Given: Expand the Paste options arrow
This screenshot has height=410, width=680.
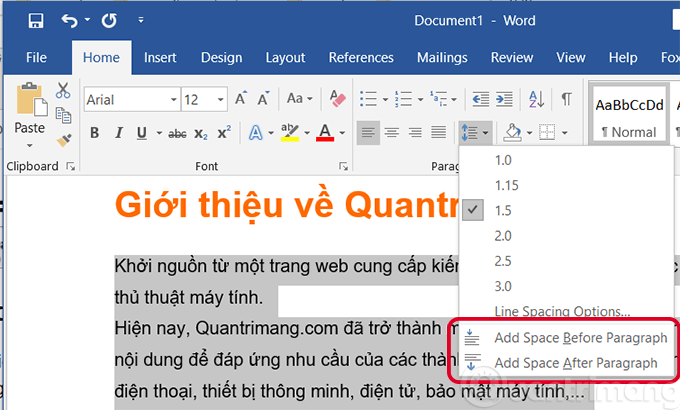Looking at the screenshot, I should 29,145.
